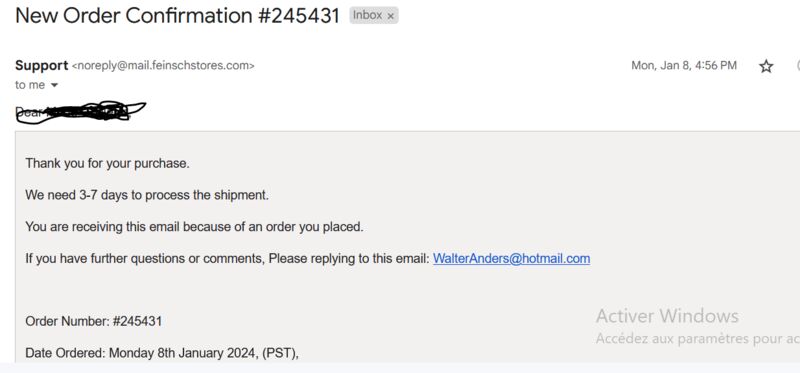Click the 'You are receiving this email' sentence
This screenshot has height=373, width=800.
[x=194, y=227]
